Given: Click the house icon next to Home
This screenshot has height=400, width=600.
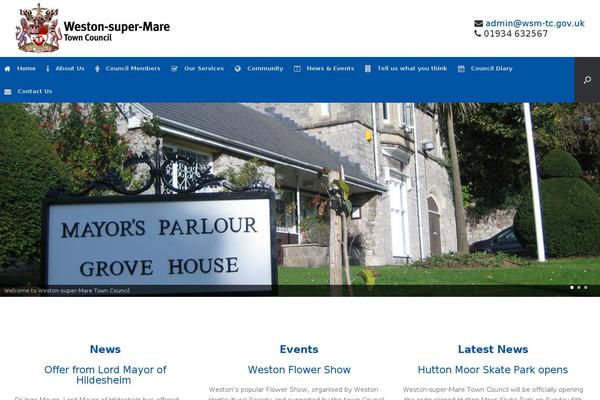Looking at the screenshot, I should click(7, 69).
